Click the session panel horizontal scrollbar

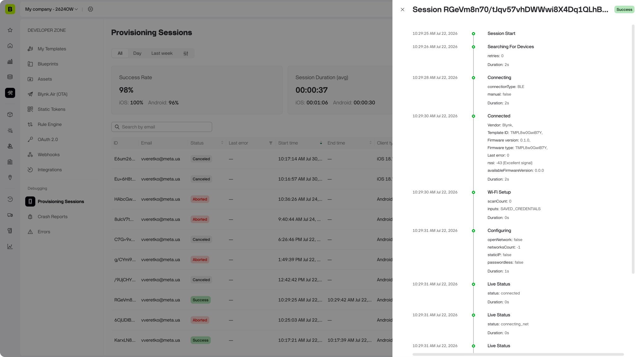click(x=518, y=354)
